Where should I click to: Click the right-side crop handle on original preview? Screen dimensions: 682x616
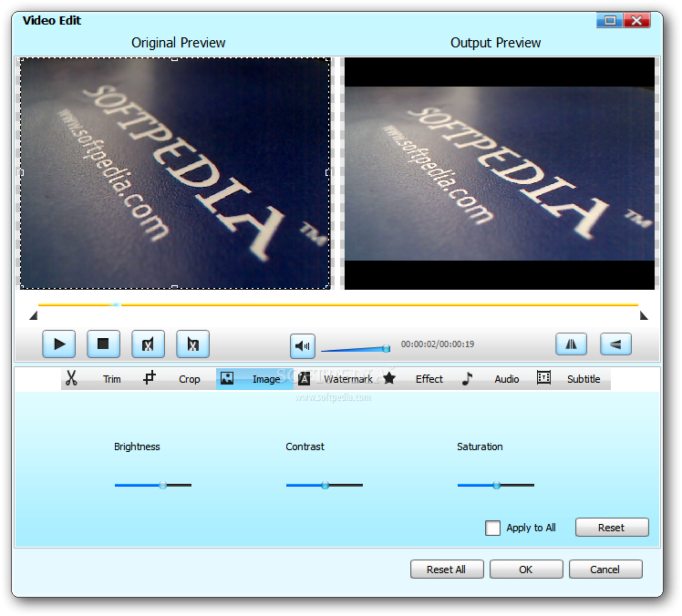pyautogui.click(x=327, y=172)
